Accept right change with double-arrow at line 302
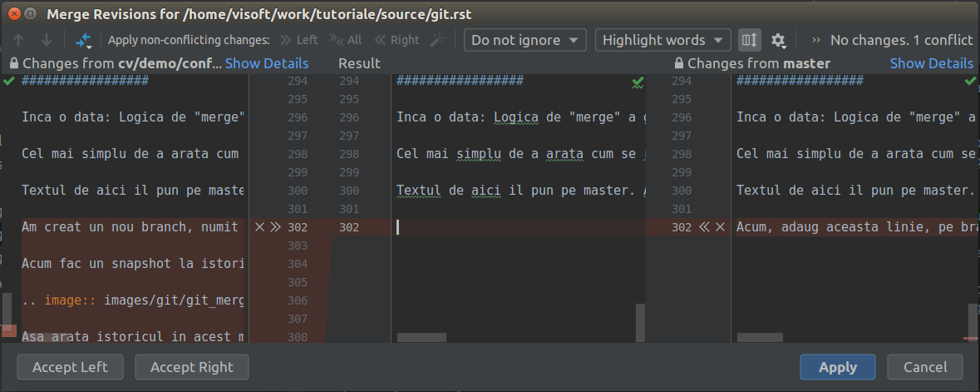980x392 pixels. [705, 227]
